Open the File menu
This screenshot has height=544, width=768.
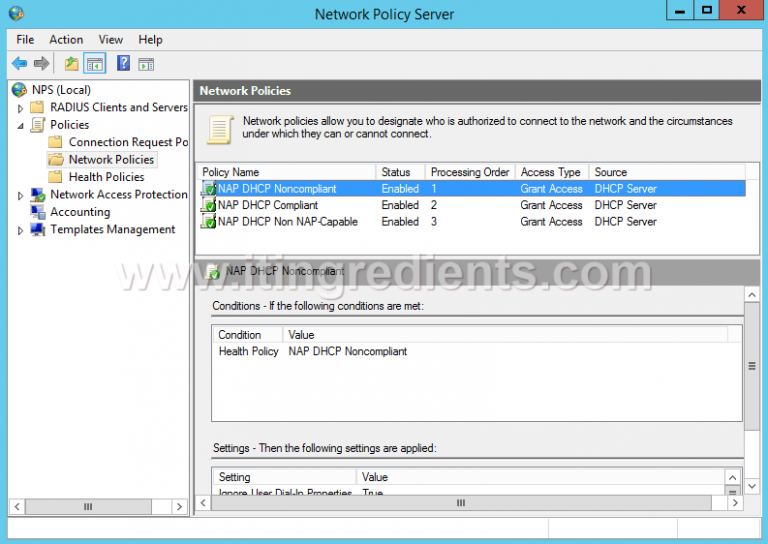(25, 40)
